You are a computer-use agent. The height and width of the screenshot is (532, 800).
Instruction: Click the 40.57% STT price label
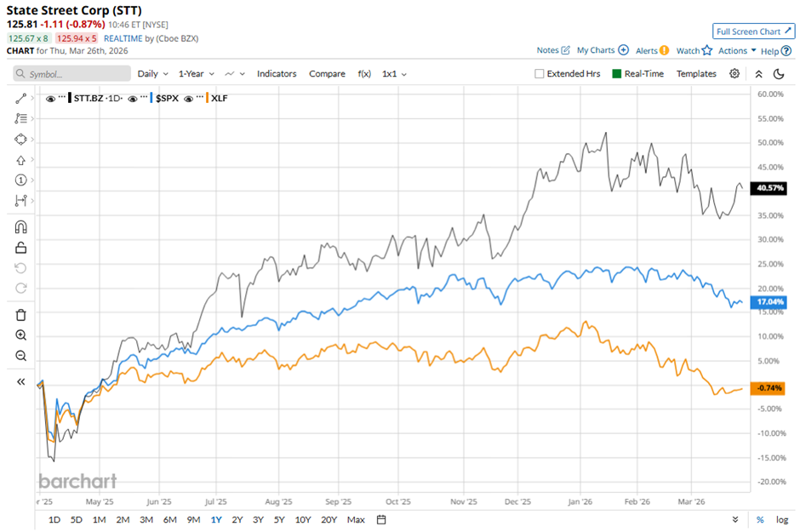pos(769,188)
